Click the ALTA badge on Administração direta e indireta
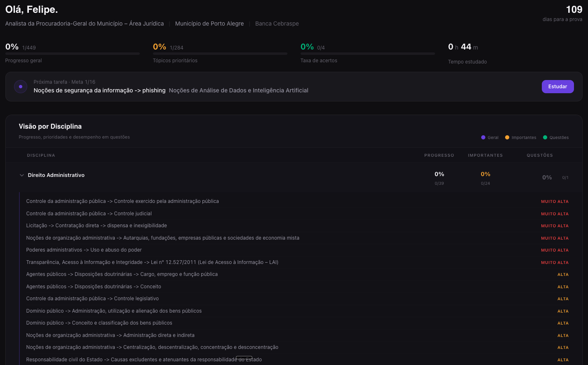 [563, 335]
